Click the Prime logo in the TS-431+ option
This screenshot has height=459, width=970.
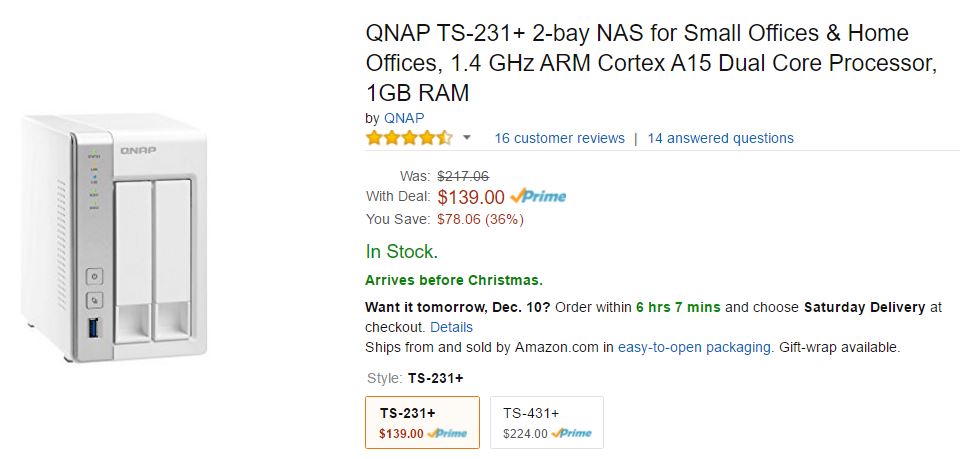coord(570,433)
